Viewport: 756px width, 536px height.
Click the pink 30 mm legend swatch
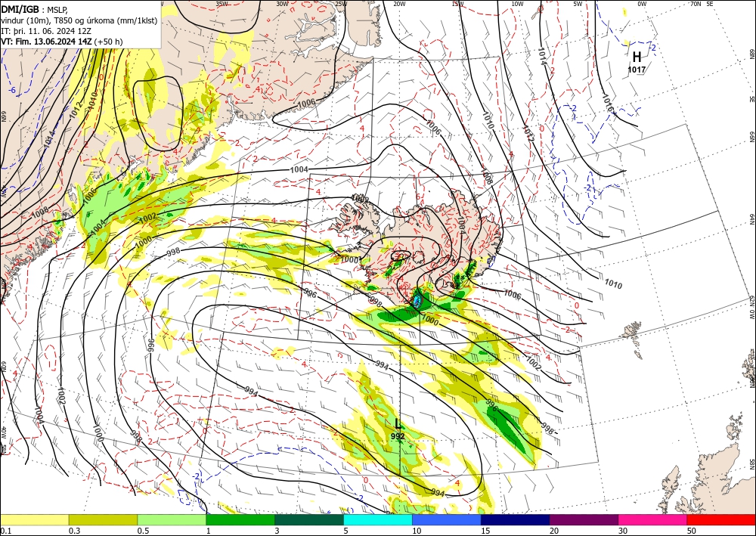tap(653, 519)
